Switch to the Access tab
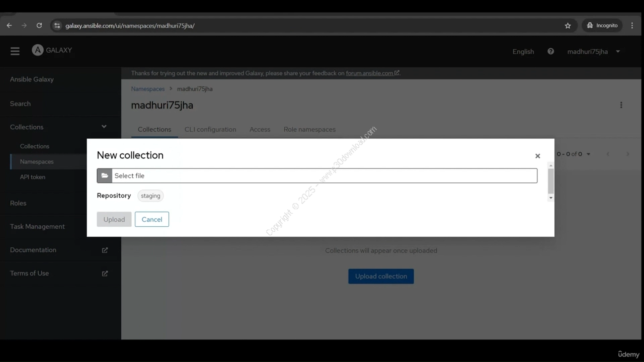 [260, 129]
